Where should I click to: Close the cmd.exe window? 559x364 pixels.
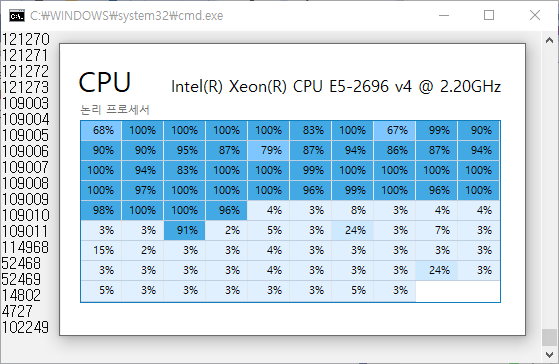535,15
